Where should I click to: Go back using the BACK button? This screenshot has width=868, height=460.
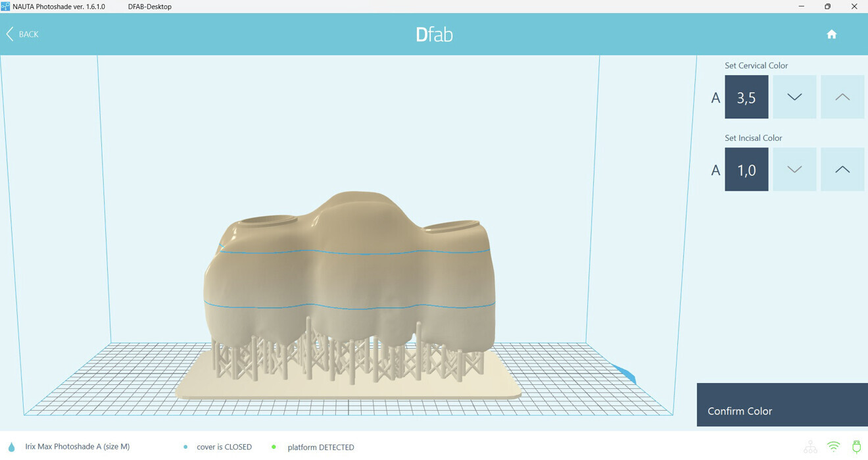22,34
